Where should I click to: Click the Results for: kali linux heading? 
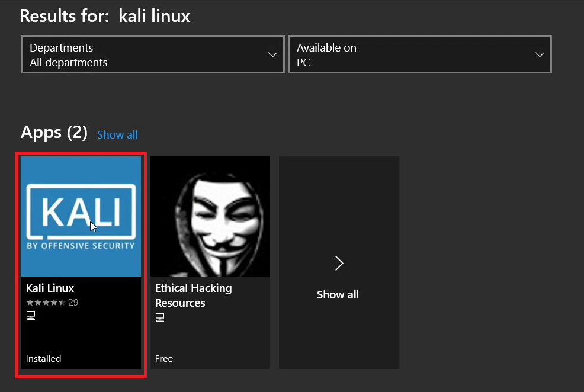105,16
